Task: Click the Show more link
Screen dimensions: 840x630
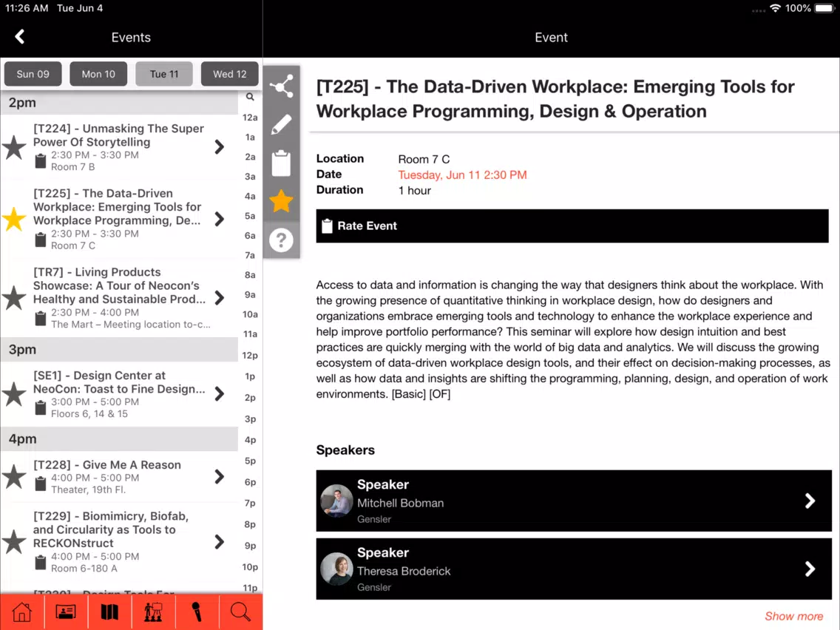Action: pyautogui.click(x=793, y=616)
